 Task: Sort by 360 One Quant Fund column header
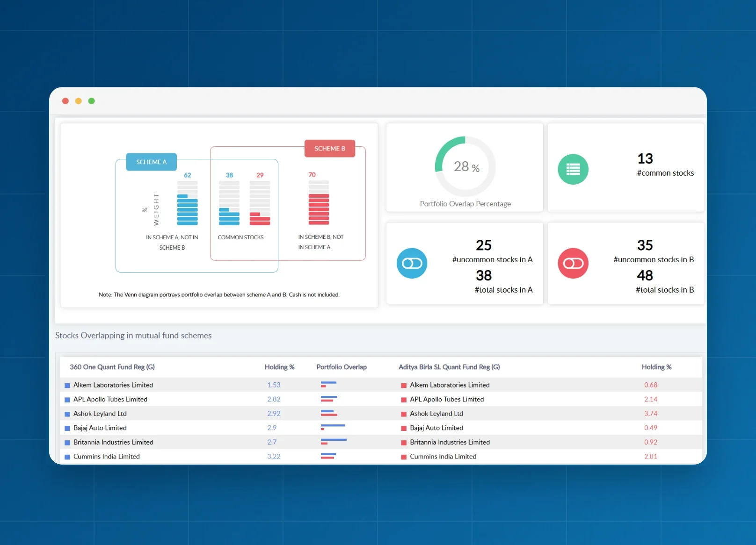coord(112,367)
